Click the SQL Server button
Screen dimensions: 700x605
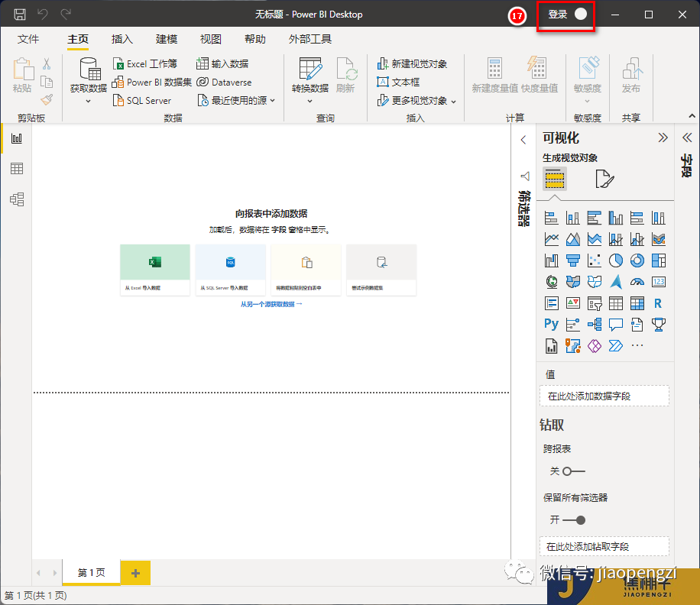tap(142, 101)
